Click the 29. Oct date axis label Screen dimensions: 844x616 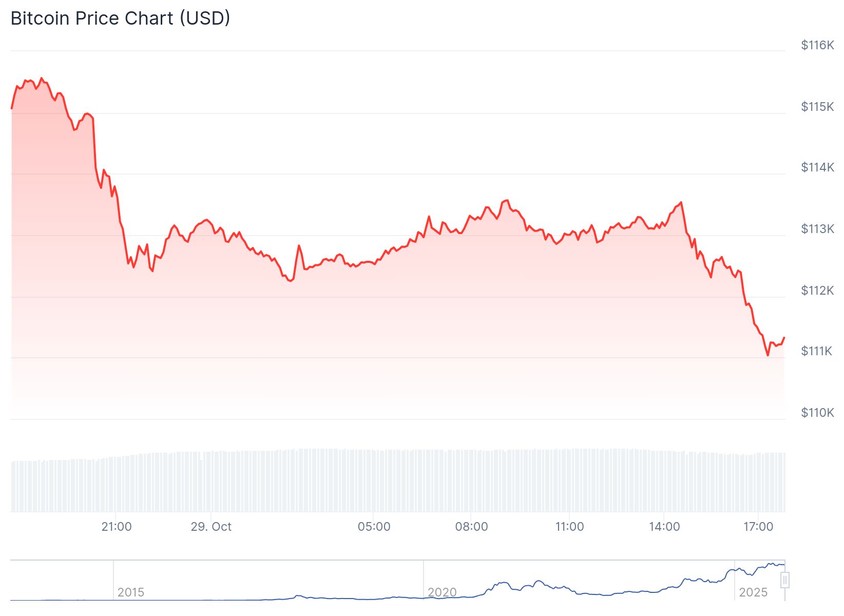211,527
